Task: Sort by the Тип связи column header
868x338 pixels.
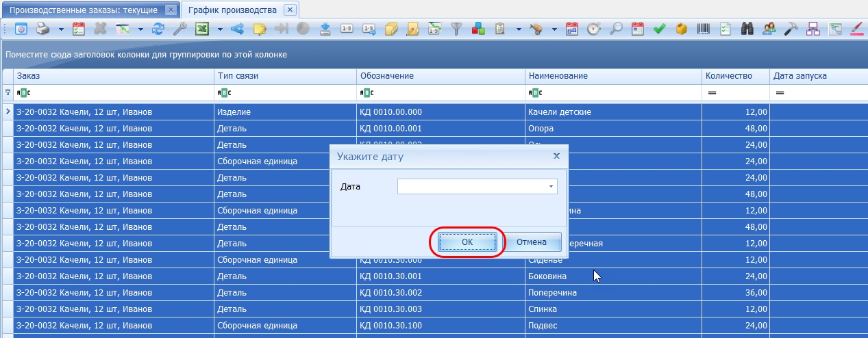Action: 285,76
